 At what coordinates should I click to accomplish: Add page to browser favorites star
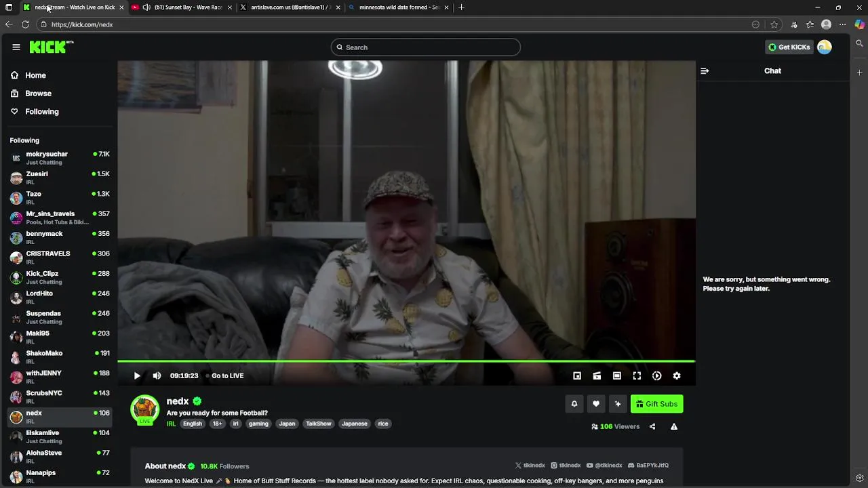(x=774, y=24)
